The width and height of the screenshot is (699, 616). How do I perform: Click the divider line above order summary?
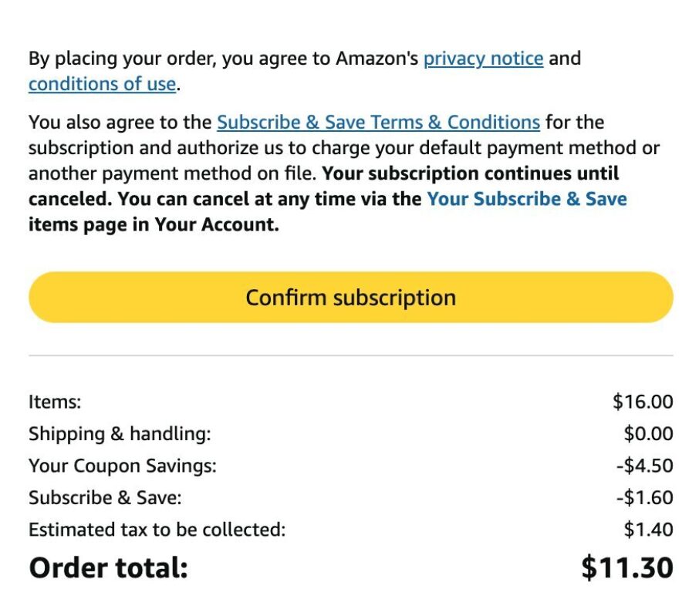coord(351,356)
